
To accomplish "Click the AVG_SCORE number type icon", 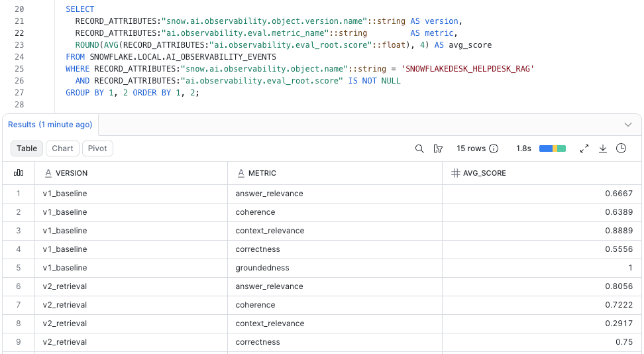I will (455, 173).
